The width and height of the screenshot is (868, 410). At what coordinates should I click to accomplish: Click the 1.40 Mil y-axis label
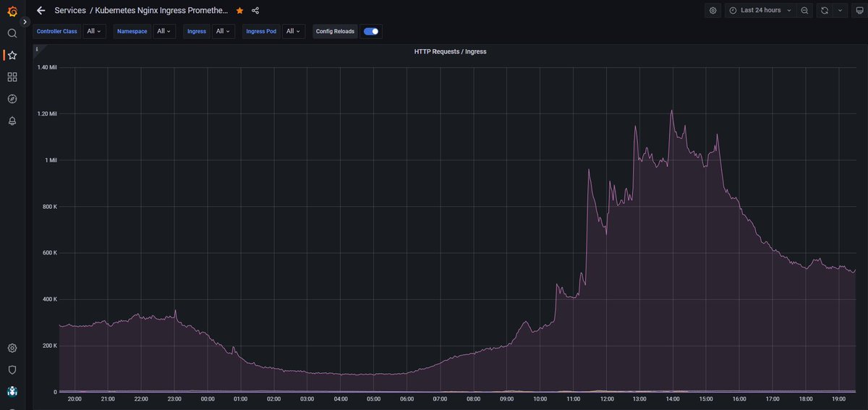coord(47,67)
